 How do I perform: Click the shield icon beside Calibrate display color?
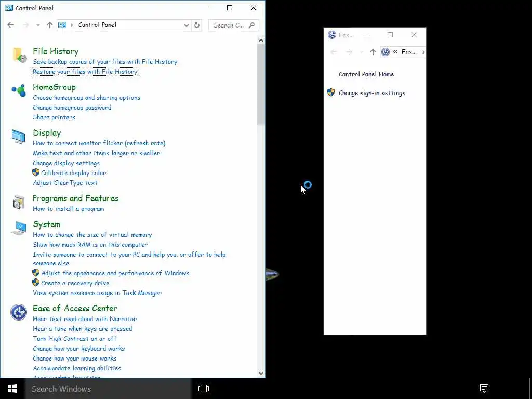pyautogui.click(x=36, y=172)
